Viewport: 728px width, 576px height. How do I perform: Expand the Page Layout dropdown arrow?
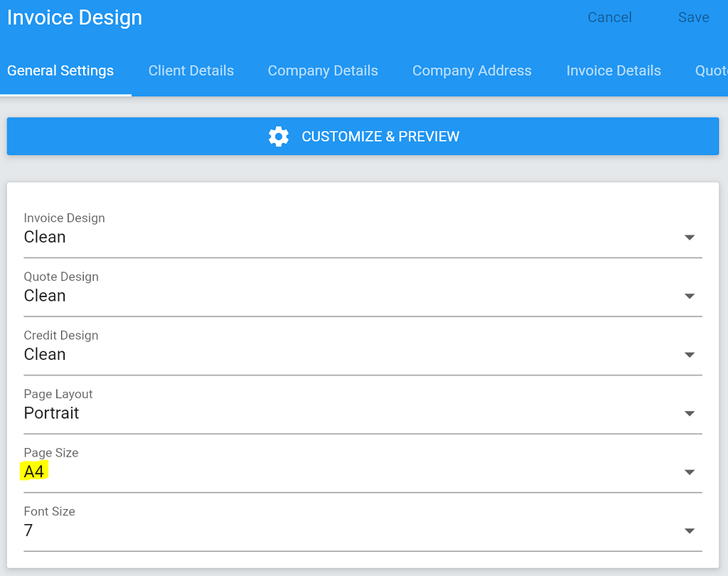(x=689, y=413)
